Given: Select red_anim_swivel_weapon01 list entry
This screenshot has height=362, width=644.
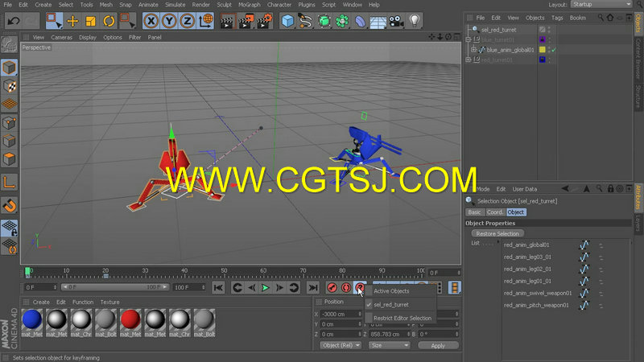Looking at the screenshot, I should coord(538,293).
